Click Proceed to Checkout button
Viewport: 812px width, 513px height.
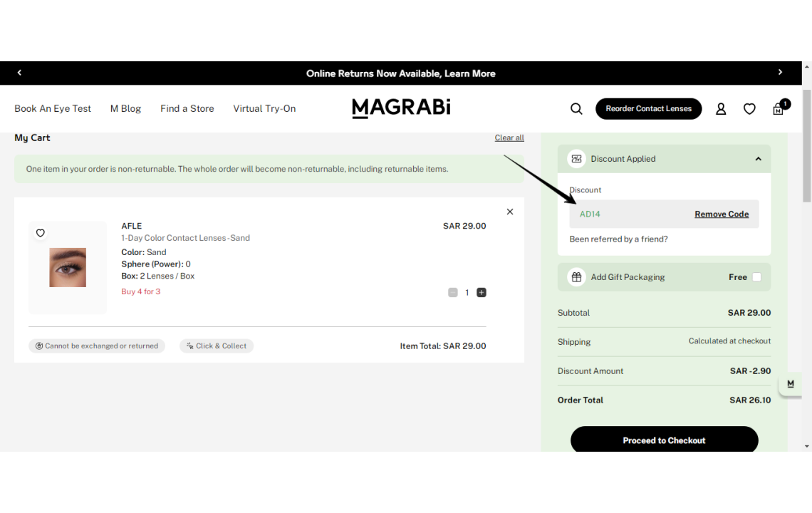point(665,440)
